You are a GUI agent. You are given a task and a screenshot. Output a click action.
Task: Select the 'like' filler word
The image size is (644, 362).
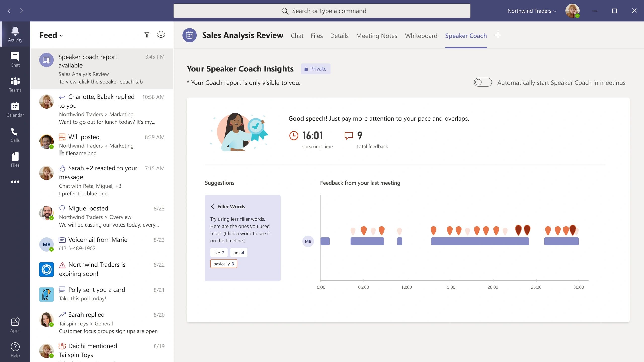click(x=219, y=252)
